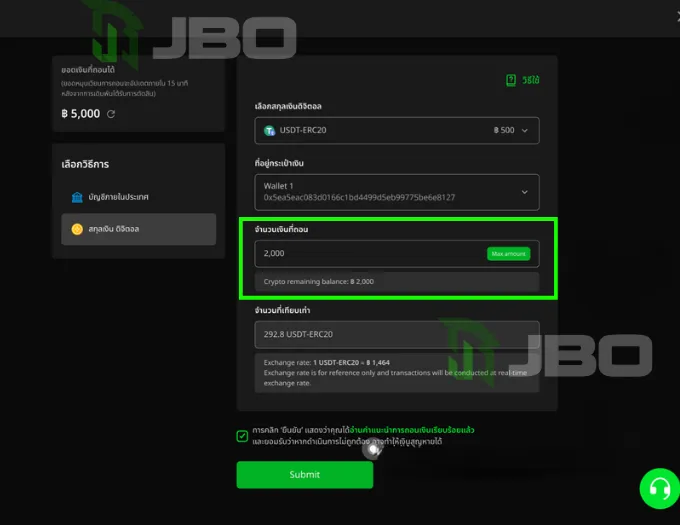Click the bank icon for domestic account
The width and height of the screenshot is (680, 525).
pos(77,197)
